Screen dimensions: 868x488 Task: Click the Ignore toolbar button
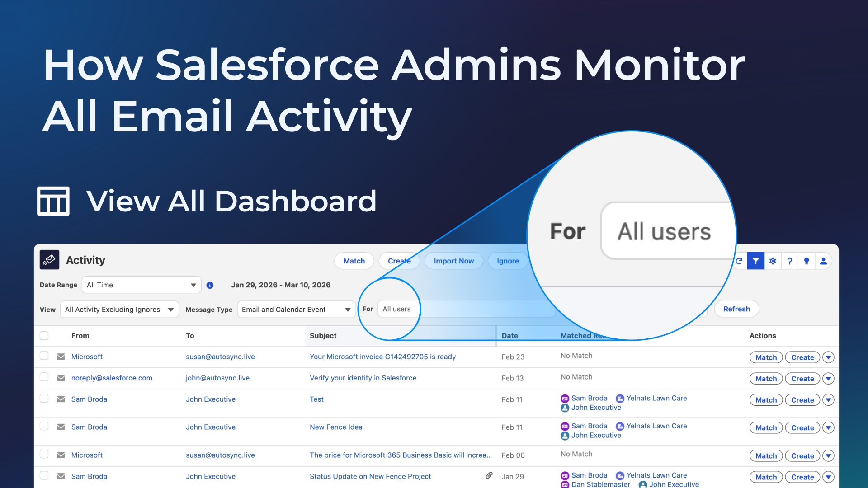507,261
